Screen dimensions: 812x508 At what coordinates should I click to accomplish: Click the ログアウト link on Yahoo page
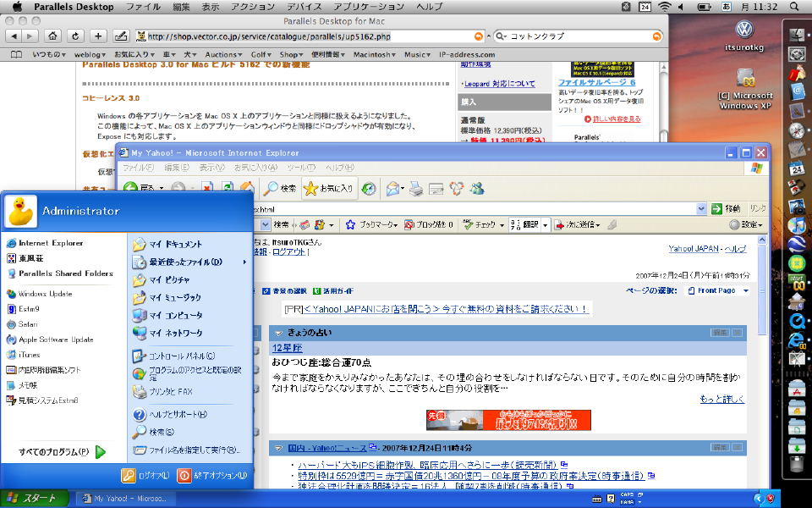pos(290,252)
